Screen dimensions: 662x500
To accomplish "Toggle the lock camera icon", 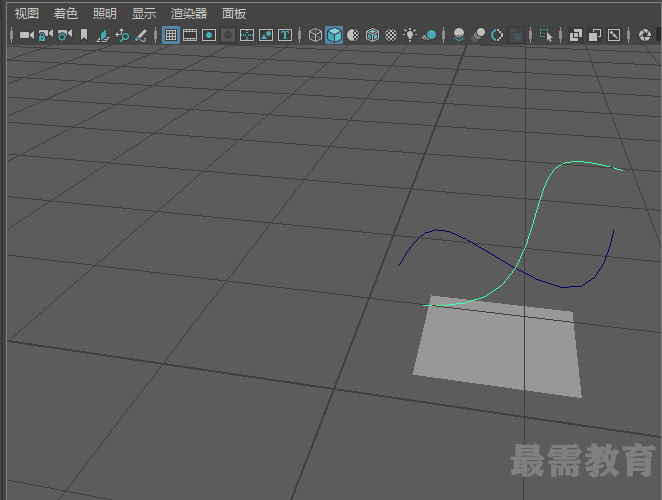I will [46, 35].
